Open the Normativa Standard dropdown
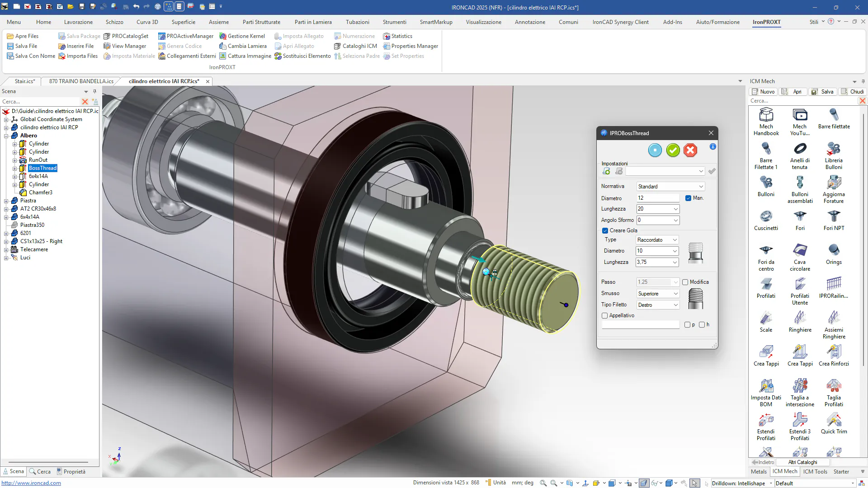Screen dimensions: 868x488 click(670, 187)
